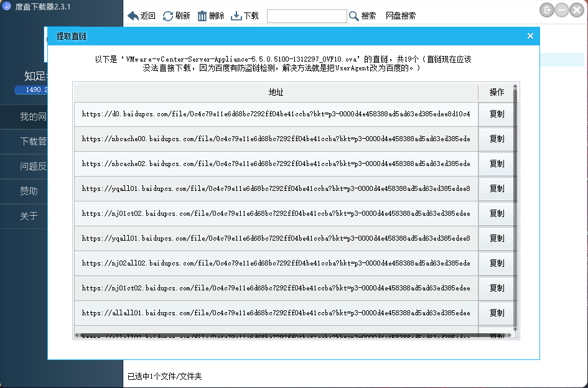Copy the first yqall01.baidupcs.com link
Image resolution: width=588 pixels, height=388 pixels.
point(497,188)
